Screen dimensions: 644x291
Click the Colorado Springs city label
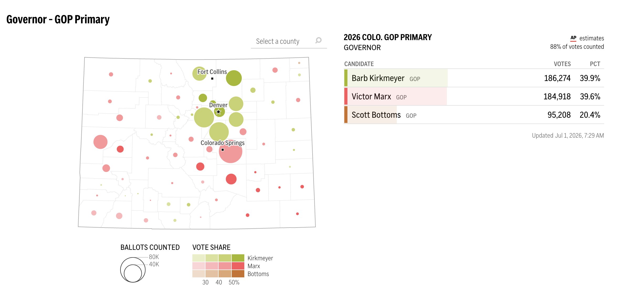coord(223,143)
